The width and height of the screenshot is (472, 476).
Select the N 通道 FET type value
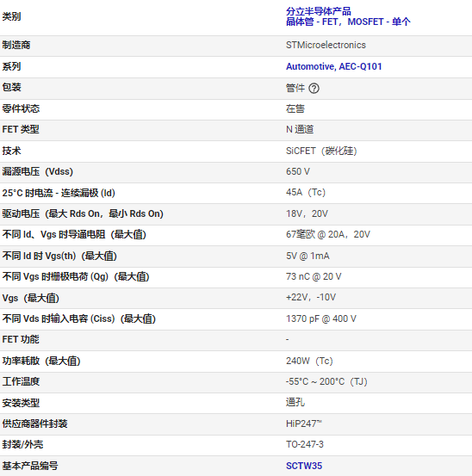300,130
